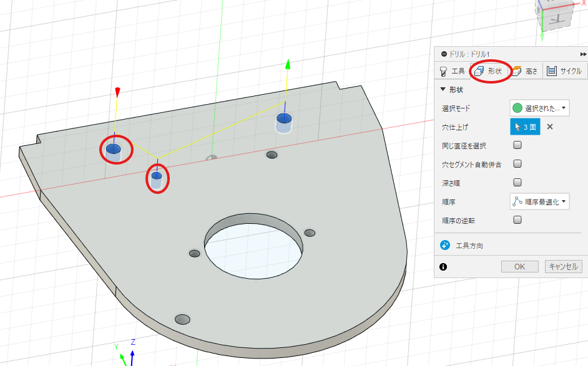Click the ViewCube in the viewport corner

[x=557, y=15]
